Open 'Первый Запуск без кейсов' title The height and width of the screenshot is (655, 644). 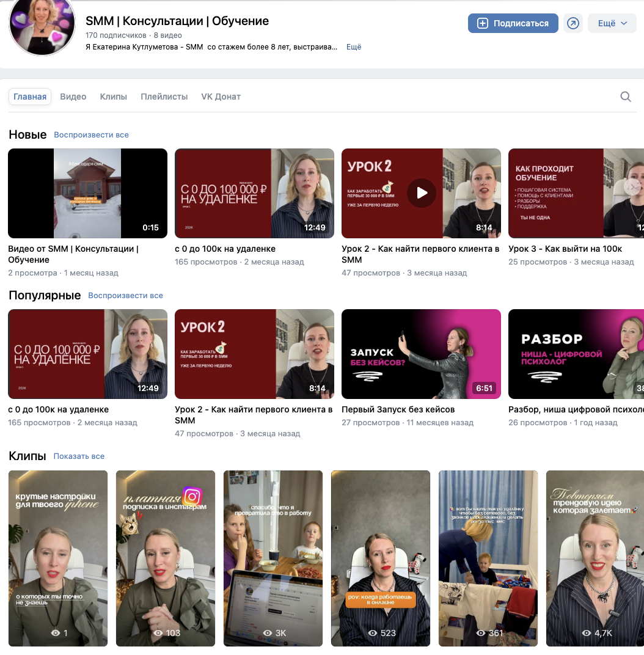(x=398, y=409)
